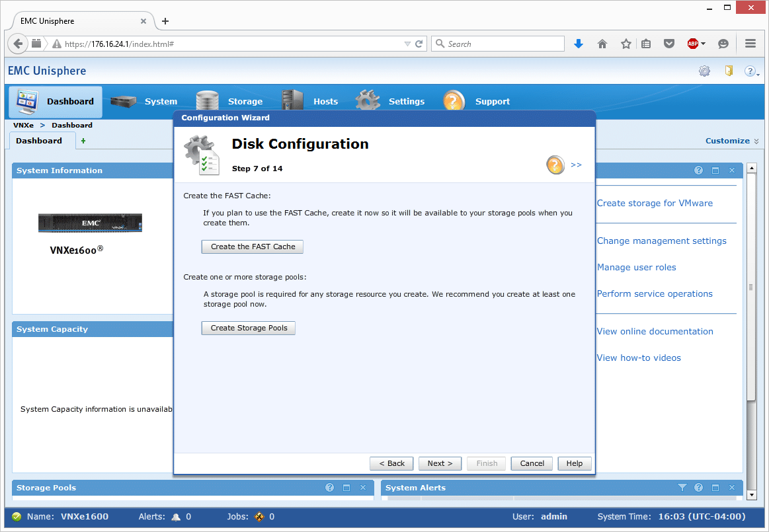Close the System Alerts panel
Screen dimensions: 769x532
pos(732,488)
